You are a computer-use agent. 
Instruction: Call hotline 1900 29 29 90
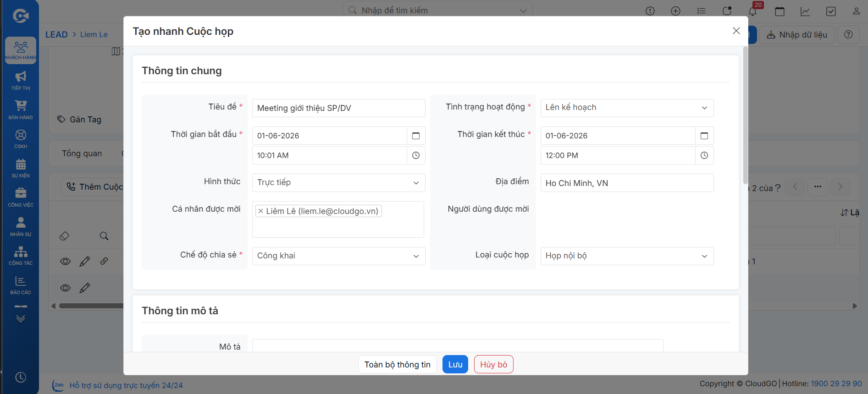point(836,383)
